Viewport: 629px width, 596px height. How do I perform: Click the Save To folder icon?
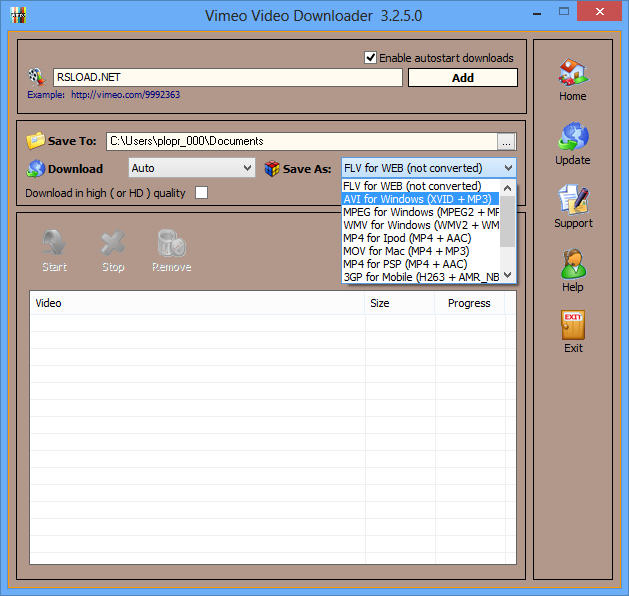coord(35,140)
